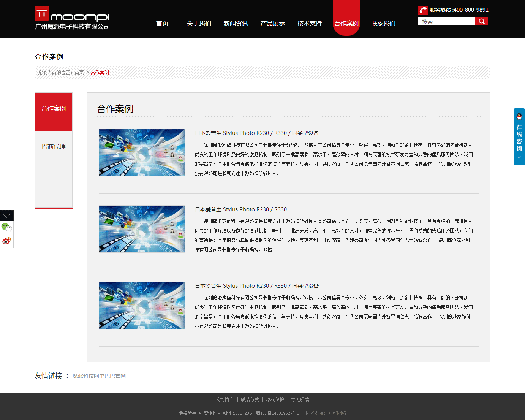Select 合作案例 in the left sidebar
Screen dimensions: 525x420
coord(54,112)
